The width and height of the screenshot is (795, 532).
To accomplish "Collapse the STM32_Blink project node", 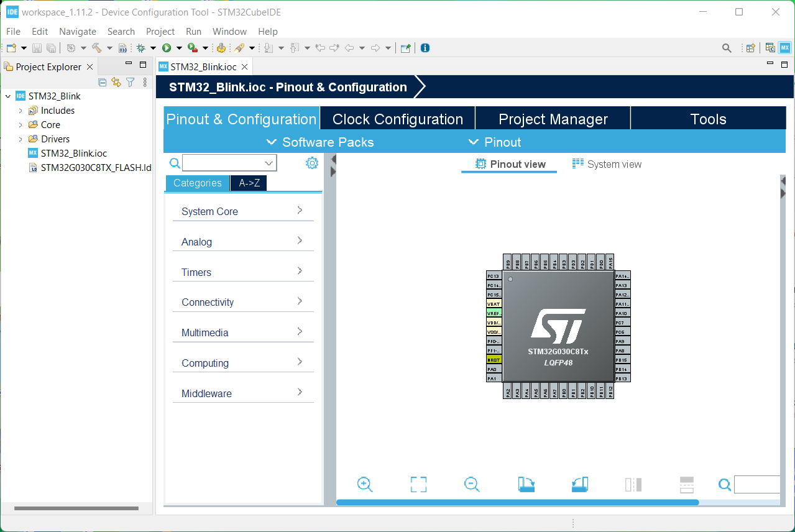I will 7,96.
